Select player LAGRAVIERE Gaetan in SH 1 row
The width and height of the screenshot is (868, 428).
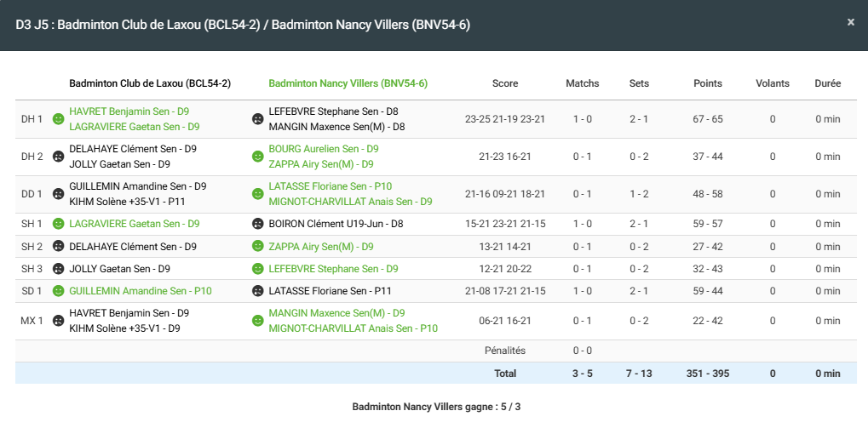click(134, 224)
